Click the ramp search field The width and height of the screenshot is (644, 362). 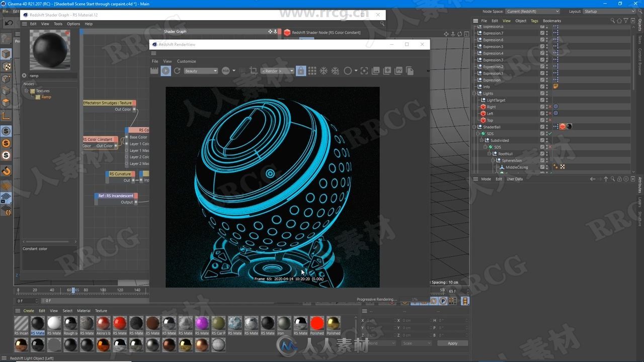pos(52,76)
